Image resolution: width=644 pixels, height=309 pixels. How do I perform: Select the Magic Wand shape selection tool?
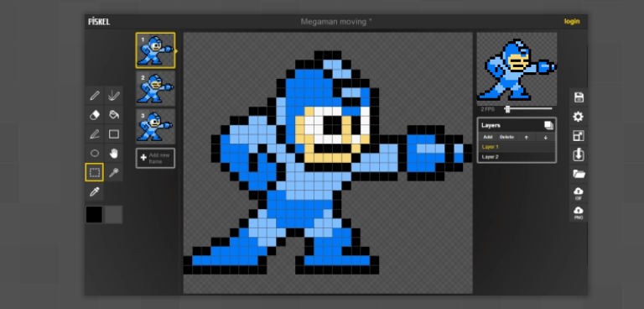point(114,172)
